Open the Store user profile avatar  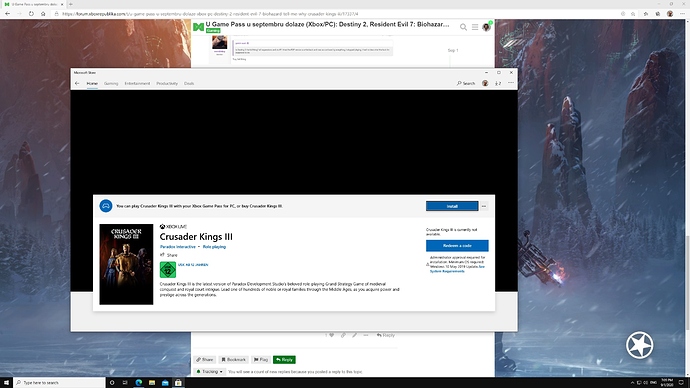pos(485,83)
